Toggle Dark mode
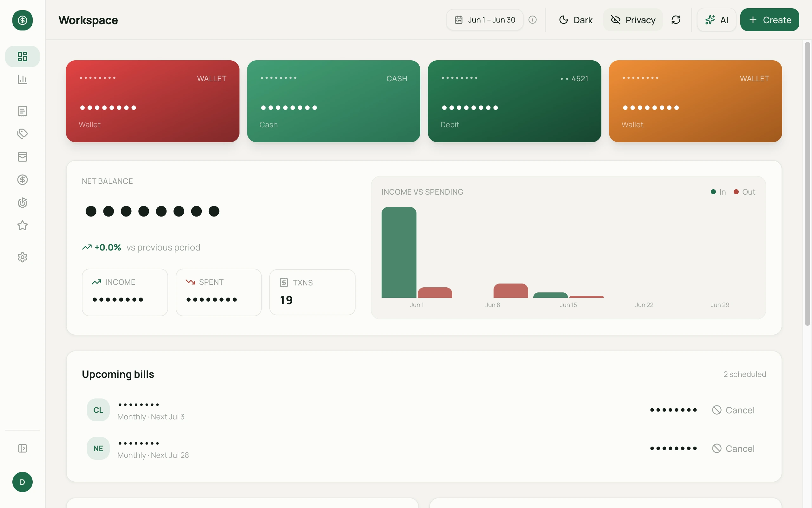This screenshot has width=812, height=508. pos(576,20)
